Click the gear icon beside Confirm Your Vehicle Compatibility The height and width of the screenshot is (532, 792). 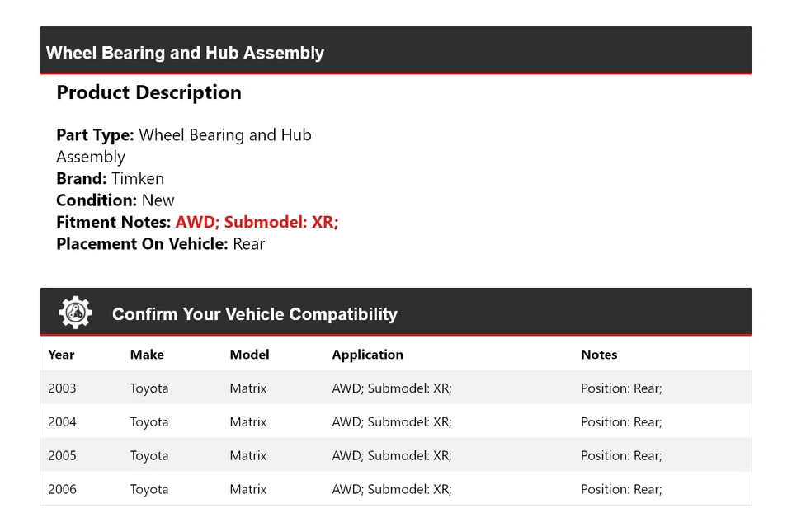pos(75,313)
